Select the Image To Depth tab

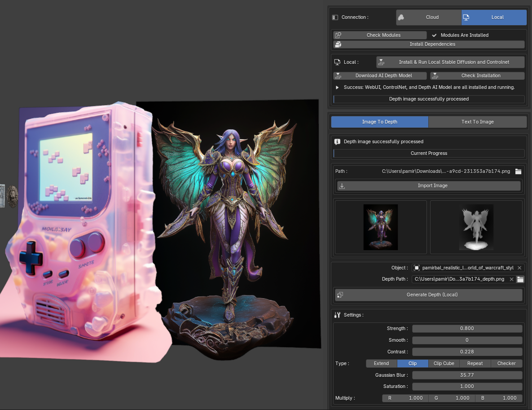(379, 122)
